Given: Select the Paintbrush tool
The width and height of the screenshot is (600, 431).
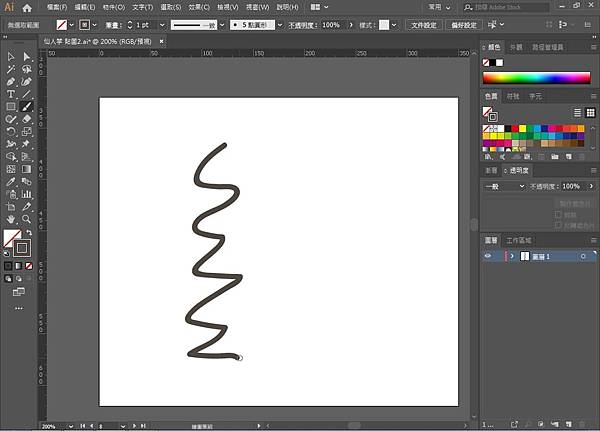Looking at the screenshot, I should [x=26, y=107].
